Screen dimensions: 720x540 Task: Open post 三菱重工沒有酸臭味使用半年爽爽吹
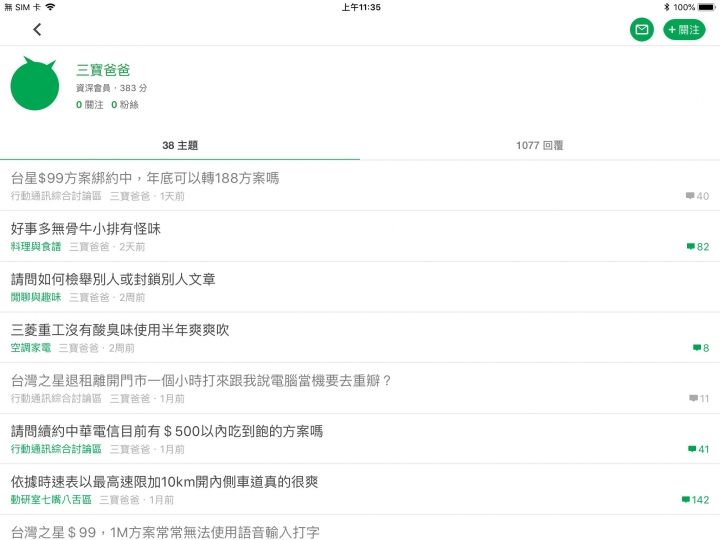[x=360, y=338]
